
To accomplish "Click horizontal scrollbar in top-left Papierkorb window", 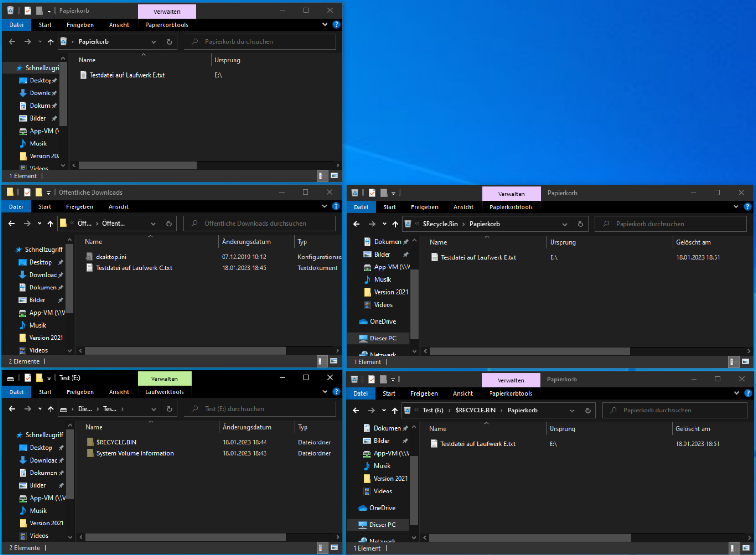I will 138,165.
